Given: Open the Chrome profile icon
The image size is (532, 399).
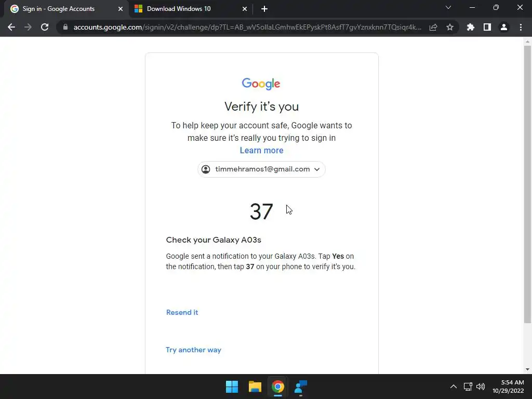Looking at the screenshot, I should point(504,27).
